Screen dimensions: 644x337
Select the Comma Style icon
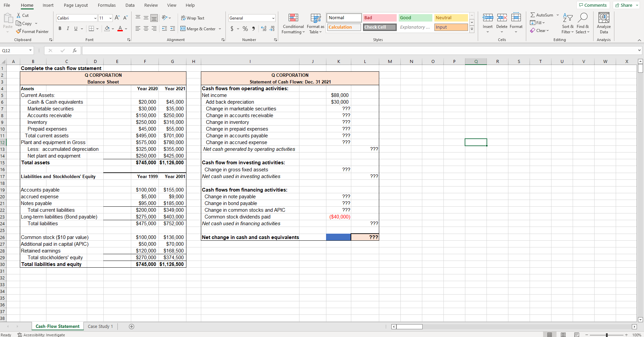pos(254,29)
